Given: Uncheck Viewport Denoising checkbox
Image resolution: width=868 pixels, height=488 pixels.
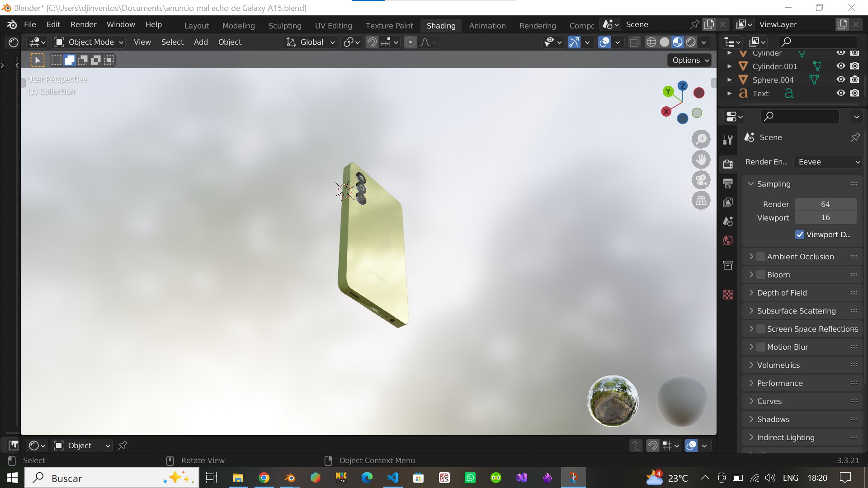Looking at the screenshot, I should (x=800, y=235).
